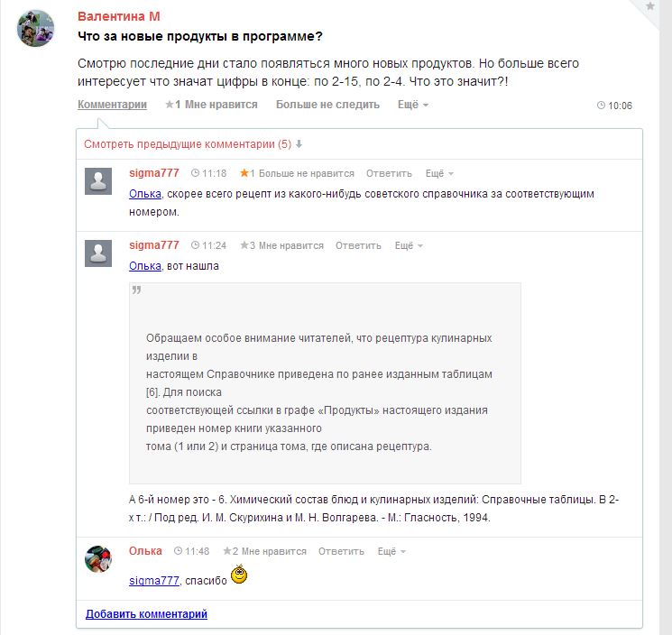Open the "Ещё" dropdown under the main post
This screenshot has width=672, height=635.
point(413,105)
